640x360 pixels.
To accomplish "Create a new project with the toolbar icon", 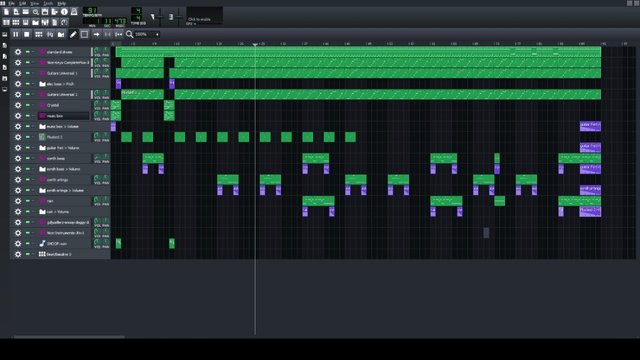I will point(6,12).
